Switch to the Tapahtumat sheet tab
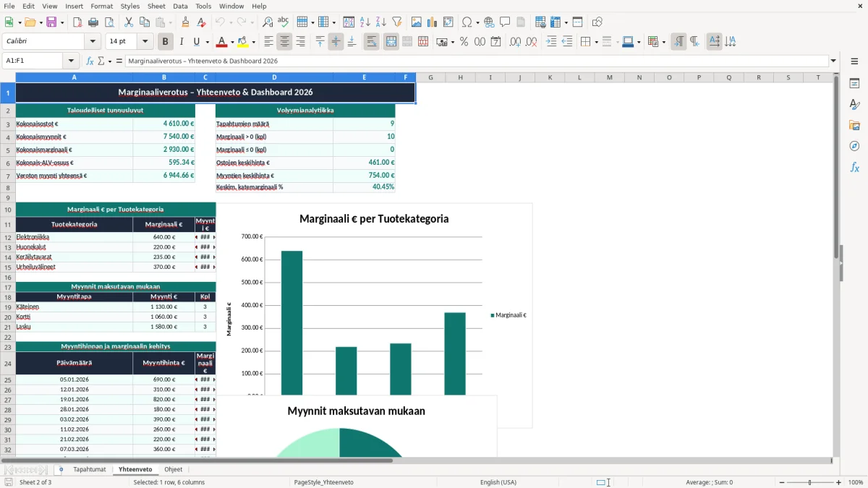The height and width of the screenshot is (488, 868). click(90, 469)
